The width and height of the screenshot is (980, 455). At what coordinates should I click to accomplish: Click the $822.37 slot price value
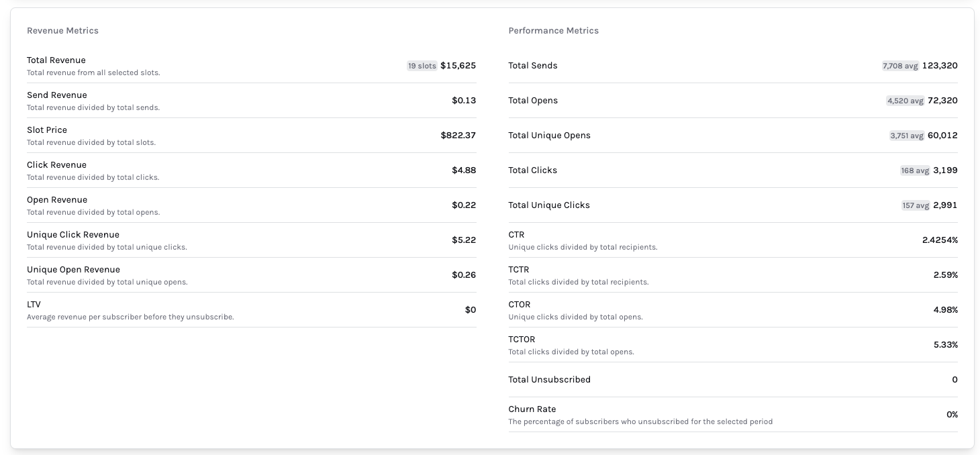click(x=458, y=136)
